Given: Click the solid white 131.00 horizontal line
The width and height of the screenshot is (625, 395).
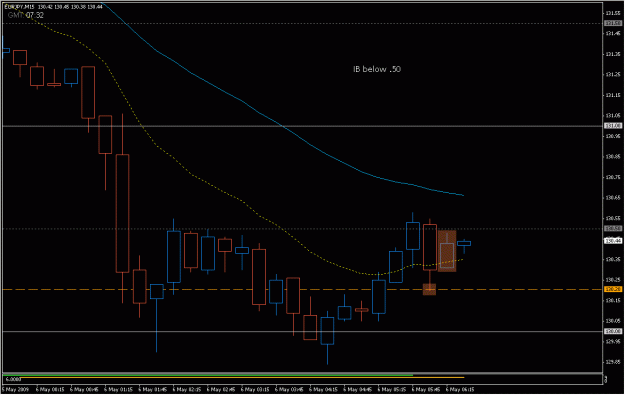Looking at the screenshot, I should pos(303,126).
